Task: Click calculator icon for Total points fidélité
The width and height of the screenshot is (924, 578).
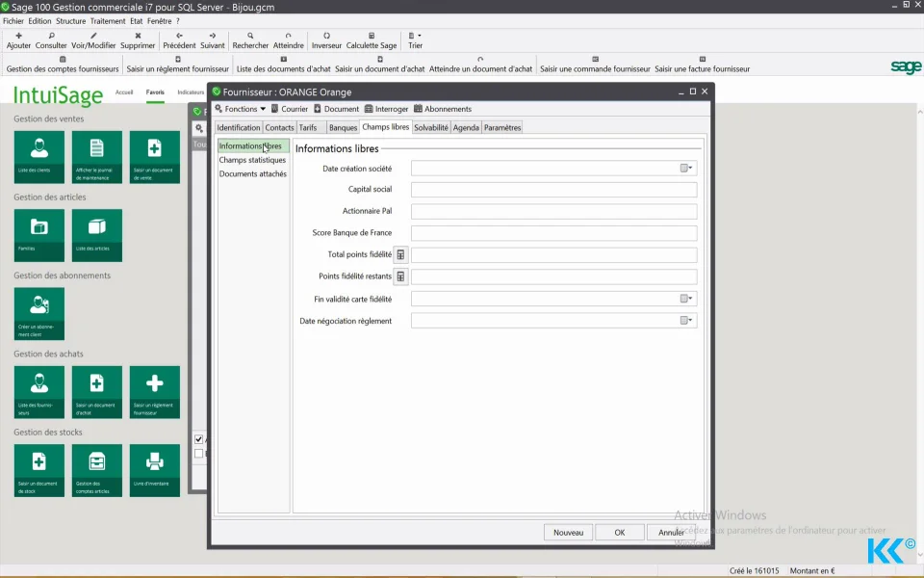Action: [x=400, y=254]
